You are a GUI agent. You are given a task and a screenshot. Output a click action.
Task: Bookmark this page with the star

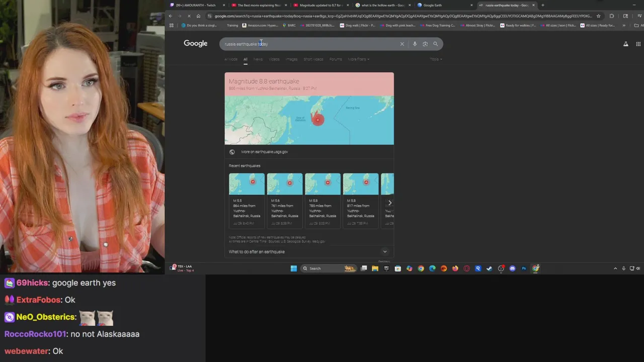click(598, 16)
